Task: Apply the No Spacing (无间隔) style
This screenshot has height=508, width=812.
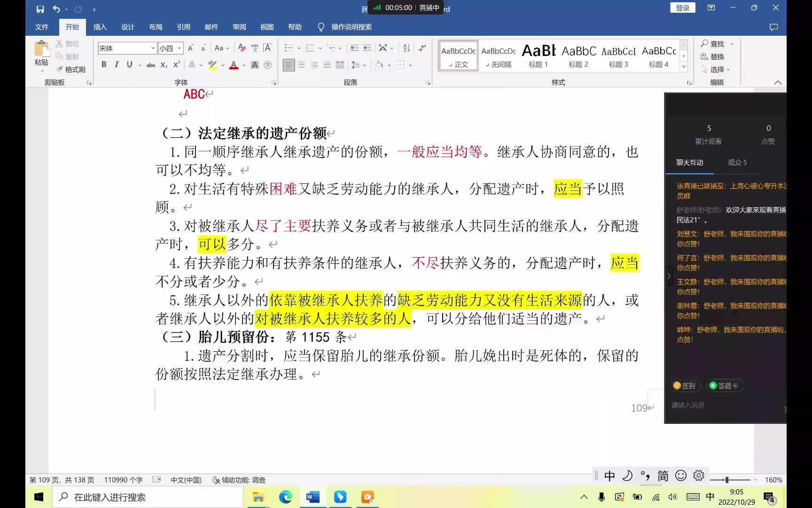Action: (x=499, y=56)
